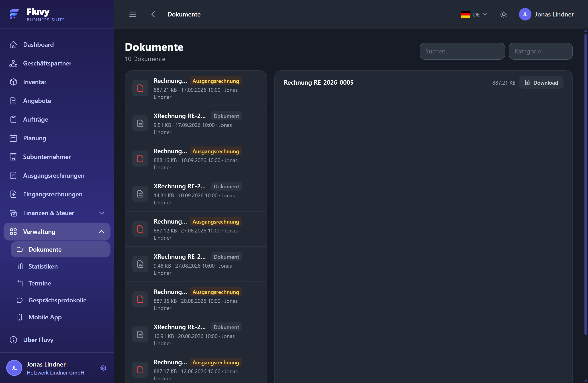
Task: Select the invoice of 887.12 KB
Action: 196,229
